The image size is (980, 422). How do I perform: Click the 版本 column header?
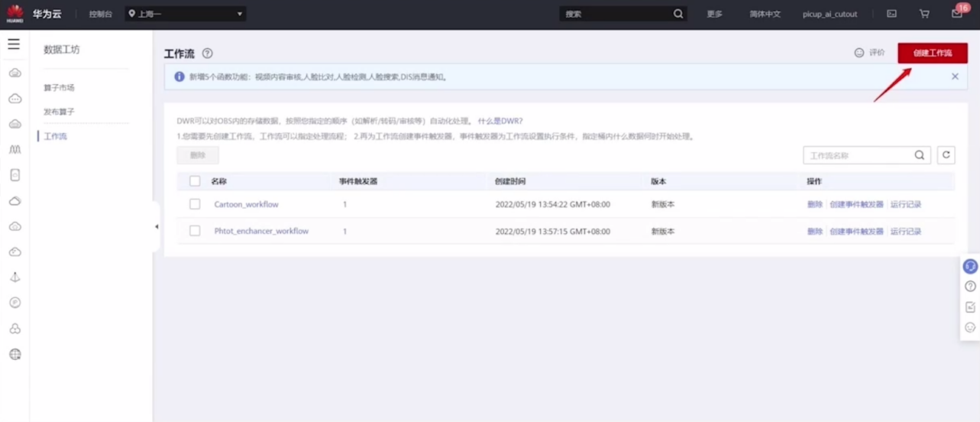click(658, 181)
